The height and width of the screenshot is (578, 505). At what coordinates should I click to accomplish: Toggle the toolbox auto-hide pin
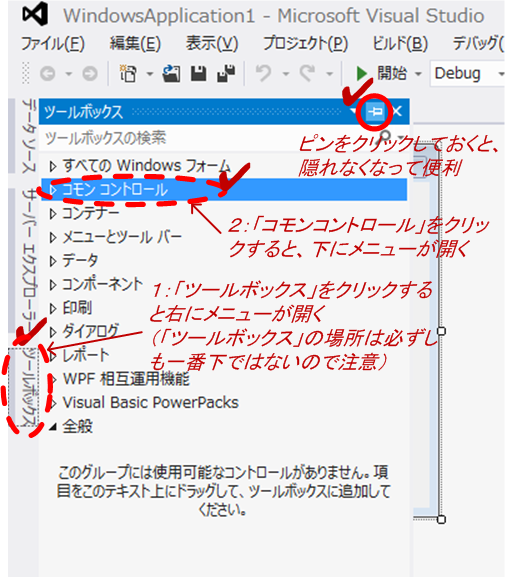375,111
